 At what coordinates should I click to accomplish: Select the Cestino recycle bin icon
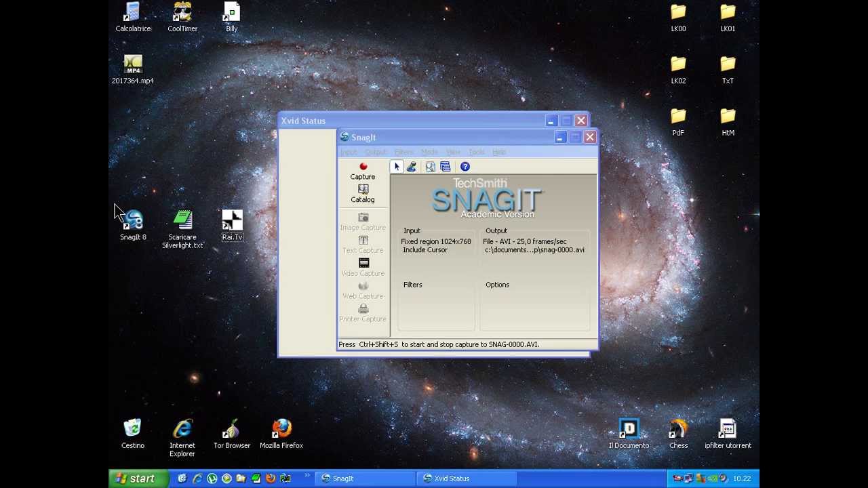[x=133, y=434]
